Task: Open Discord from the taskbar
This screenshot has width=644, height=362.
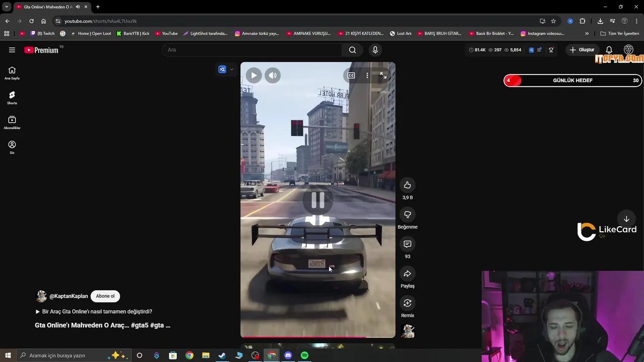Action: pyautogui.click(x=288, y=355)
